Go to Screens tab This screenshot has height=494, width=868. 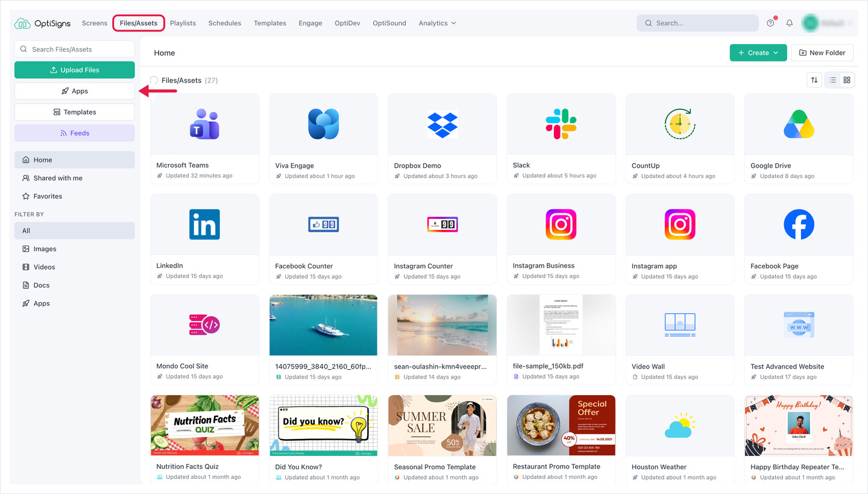coord(95,23)
